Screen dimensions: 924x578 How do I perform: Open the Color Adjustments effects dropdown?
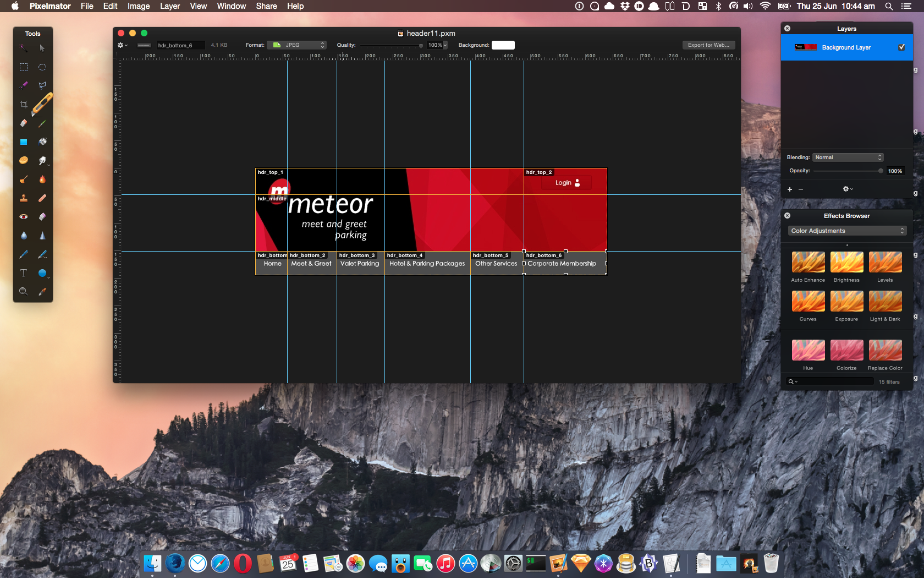[x=847, y=231]
